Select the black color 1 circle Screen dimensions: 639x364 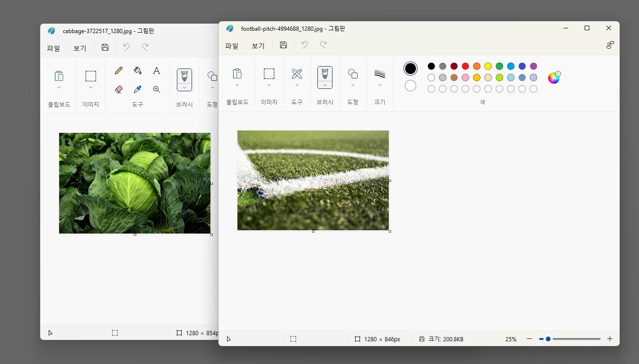point(411,69)
